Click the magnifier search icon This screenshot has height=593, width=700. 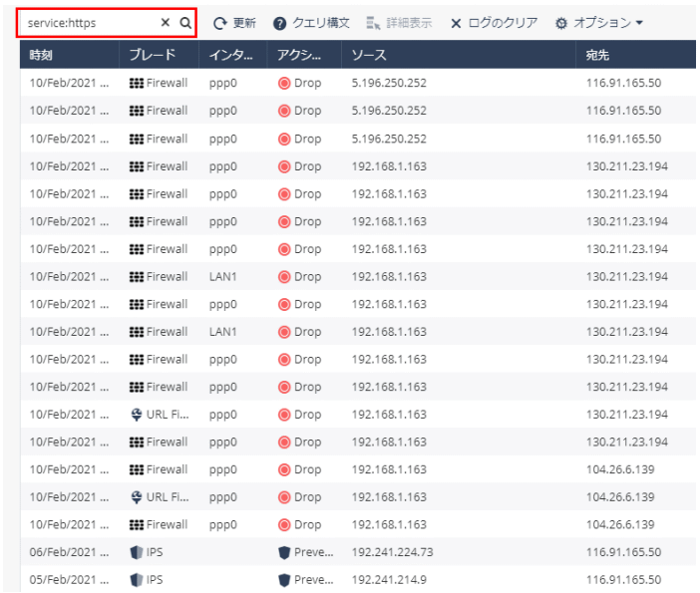tap(185, 23)
